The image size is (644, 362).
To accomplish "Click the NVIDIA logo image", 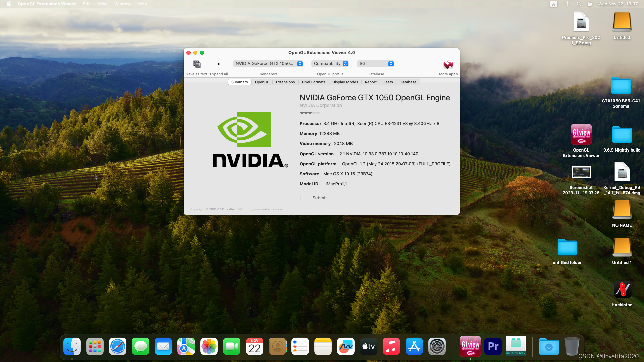I will [250, 139].
